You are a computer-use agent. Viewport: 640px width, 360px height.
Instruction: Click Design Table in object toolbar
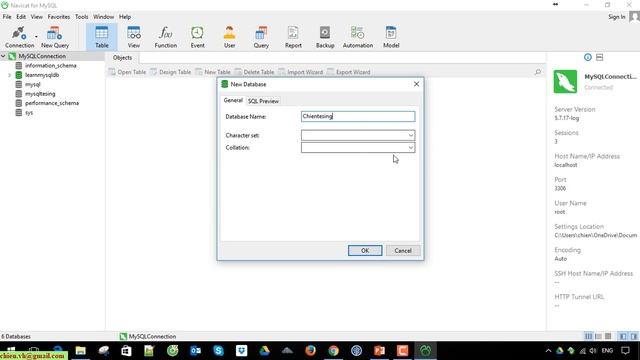point(171,72)
